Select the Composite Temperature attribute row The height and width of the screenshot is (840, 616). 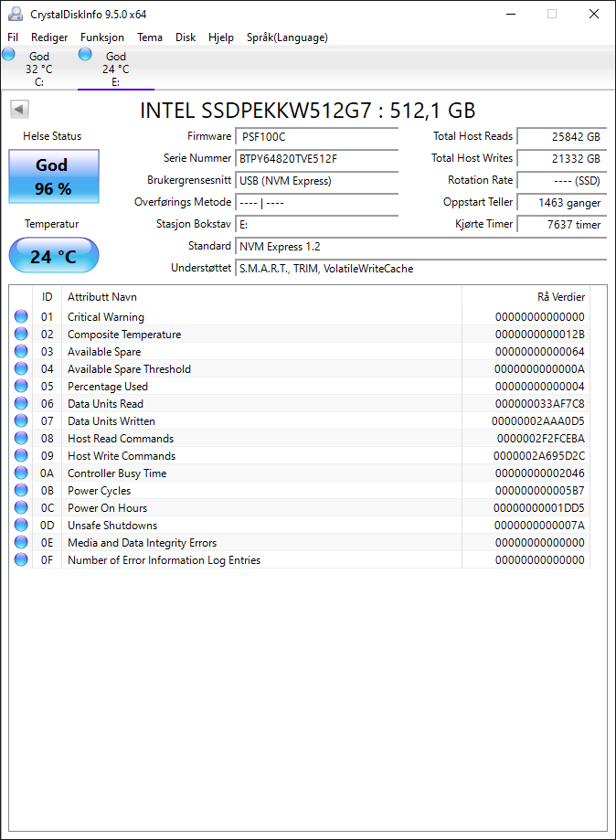[x=300, y=334]
